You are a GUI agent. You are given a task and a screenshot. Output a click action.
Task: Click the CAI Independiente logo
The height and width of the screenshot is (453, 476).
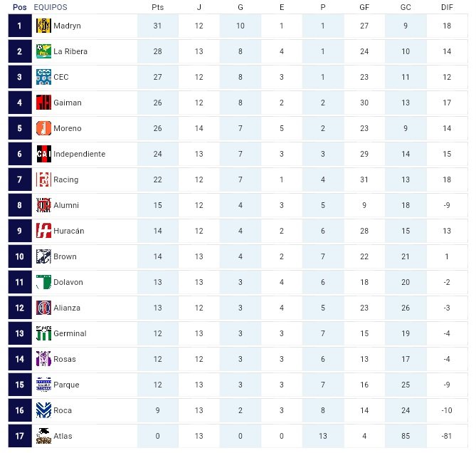tap(43, 154)
